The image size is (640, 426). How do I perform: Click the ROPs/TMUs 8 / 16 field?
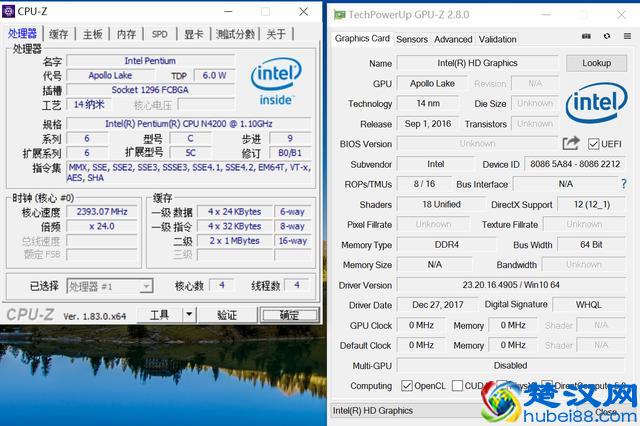click(x=424, y=184)
